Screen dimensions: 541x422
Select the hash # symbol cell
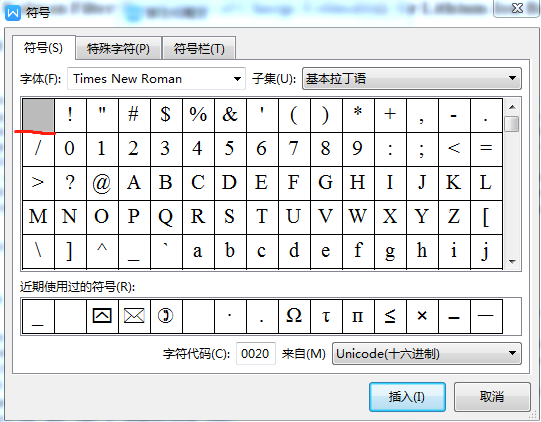tap(134, 115)
